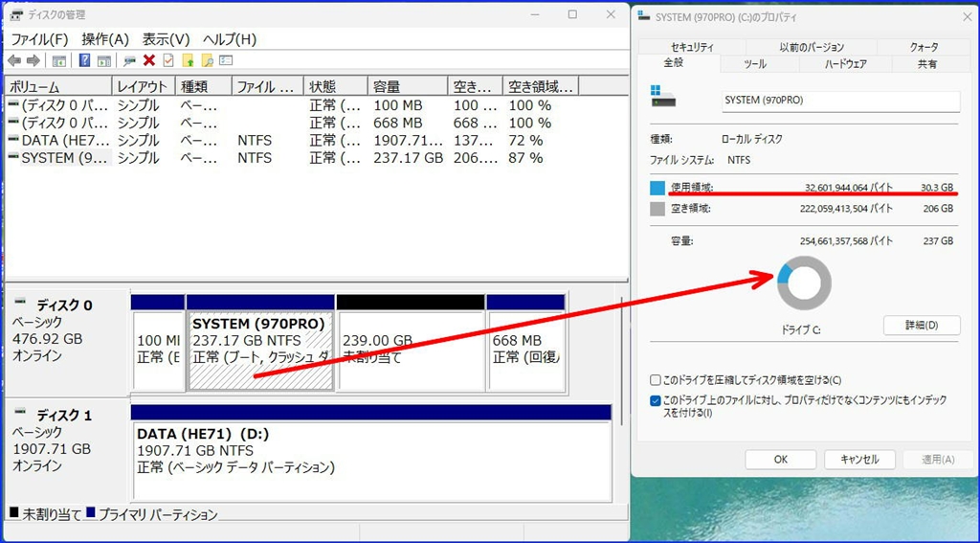
Task: Open Help via blue question mark icon
Action: point(85,60)
